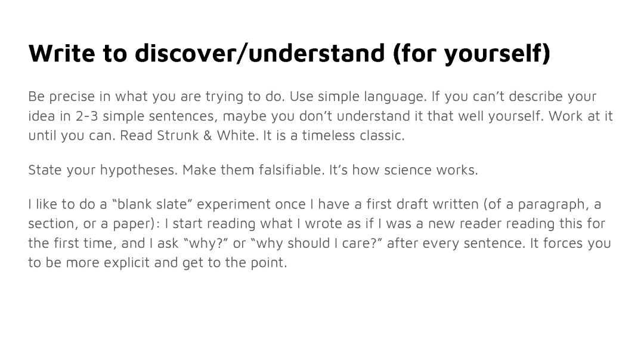Click the words 'first draft written'
Image resolution: width=644 pixels, height=363 pixels.
click(x=423, y=204)
